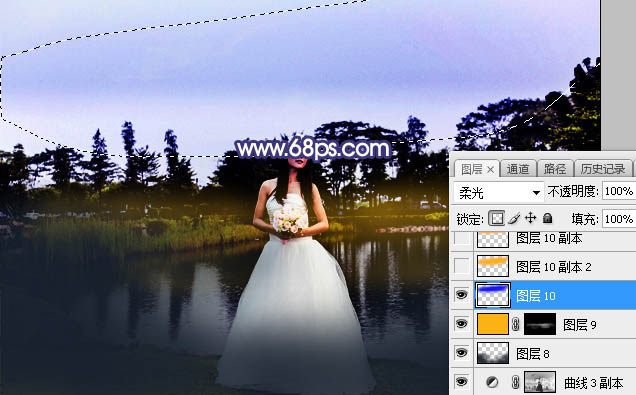Click the 填充 fill value field
Image resolution: width=636 pixels, height=395 pixels.
click(619, 219)
